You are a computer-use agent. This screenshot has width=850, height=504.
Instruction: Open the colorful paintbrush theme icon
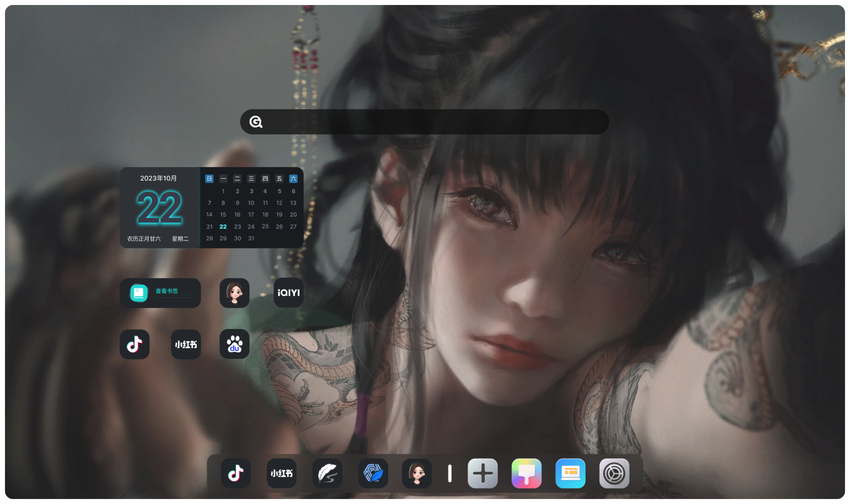527,473
